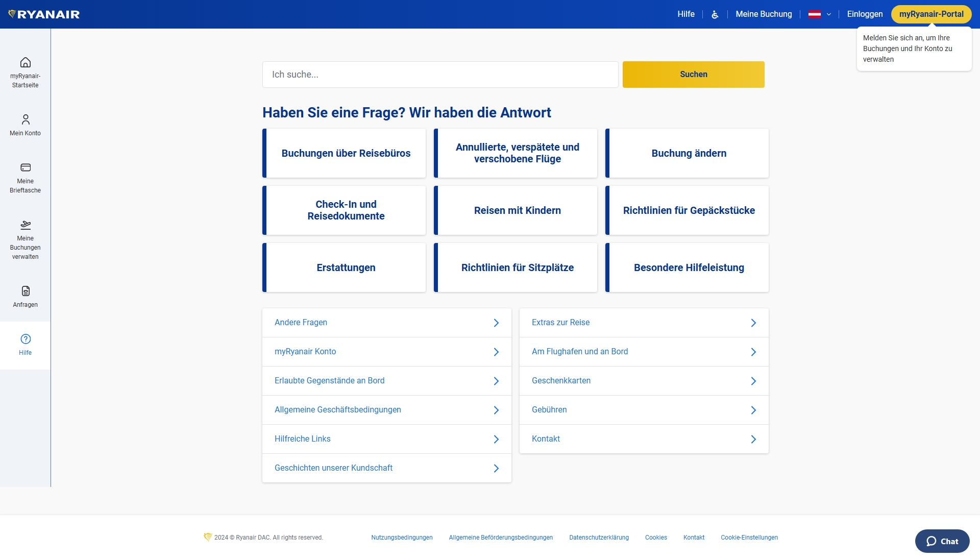
Task: Open Meine Buchung in header
Action: pos(764,14)
